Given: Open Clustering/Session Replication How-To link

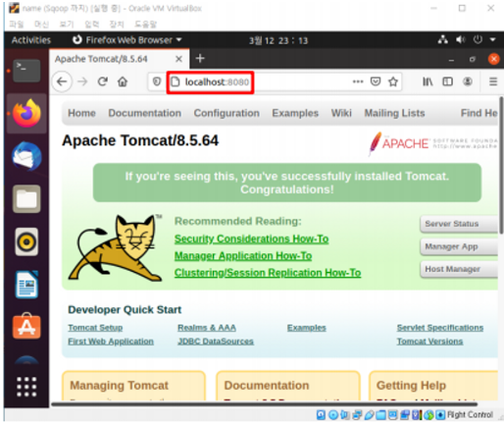Looking at the screenshot, I should 268,273.
